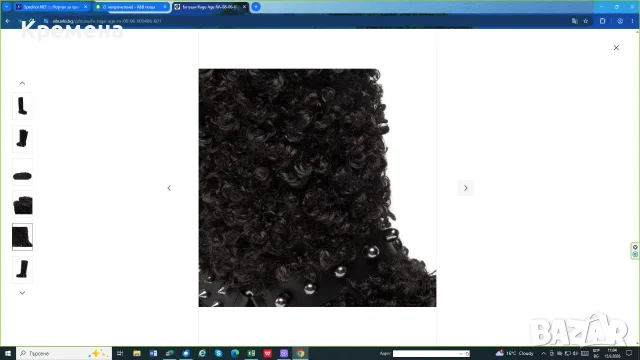
Task: Open Task View on the taskbar
Action: (x=120, y=353)
